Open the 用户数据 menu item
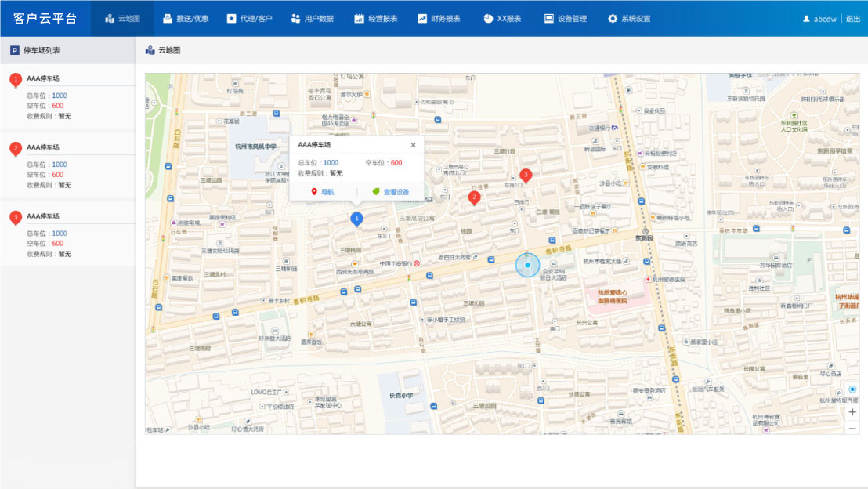This screenshot has height=489, width=868. [x=313, y=18]
